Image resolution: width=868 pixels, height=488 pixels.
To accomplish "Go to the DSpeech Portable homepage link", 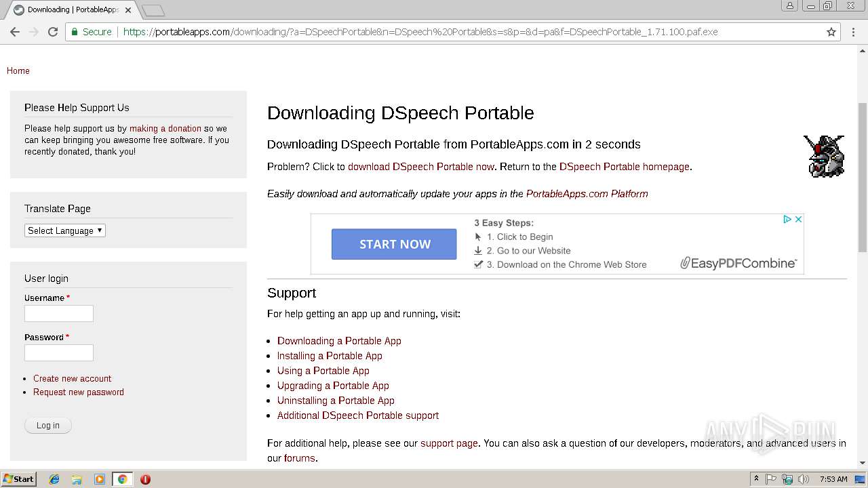I will tap(625, 167).
